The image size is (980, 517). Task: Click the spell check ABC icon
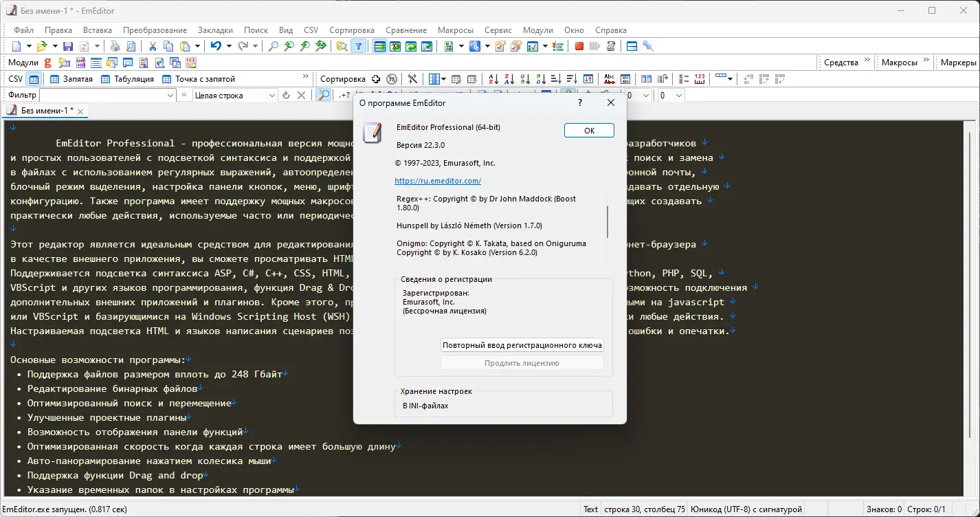click(x=609, y=78)
